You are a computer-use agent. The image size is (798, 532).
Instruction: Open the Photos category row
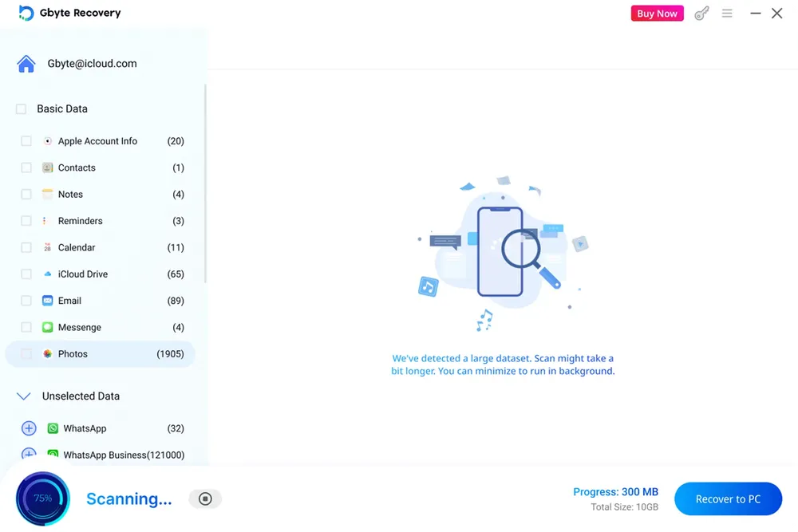click(101, 354)
